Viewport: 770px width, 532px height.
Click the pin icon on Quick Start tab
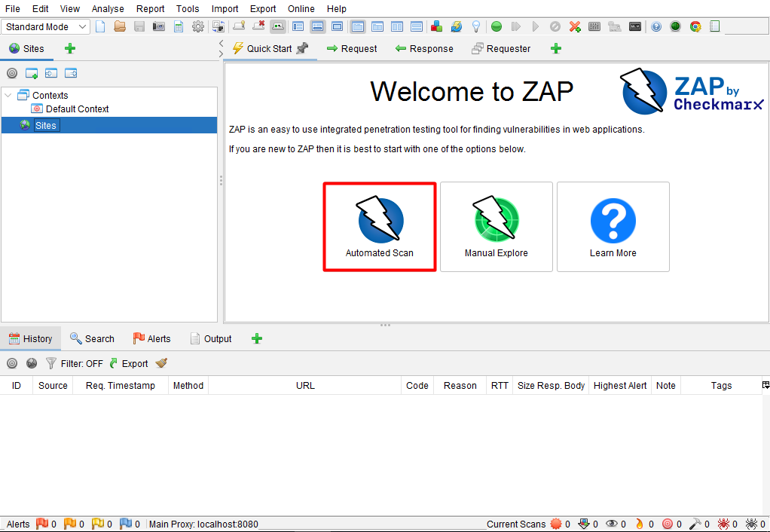303,48
